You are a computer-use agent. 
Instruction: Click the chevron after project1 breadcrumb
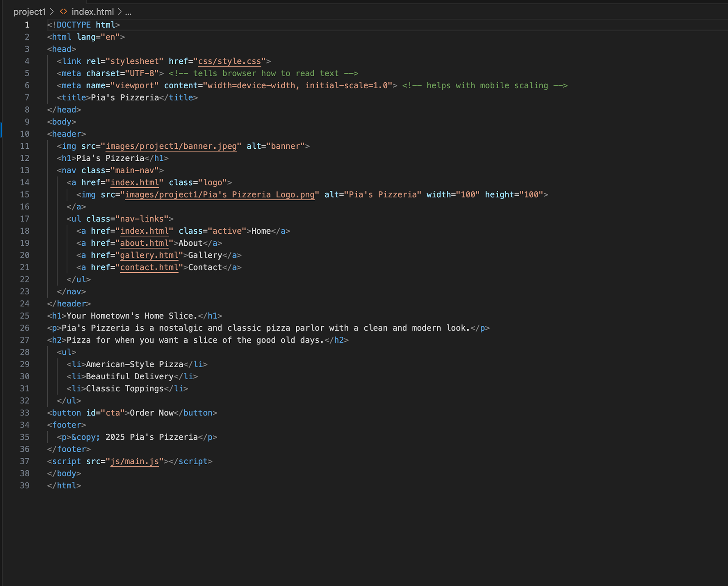(52, 12)
